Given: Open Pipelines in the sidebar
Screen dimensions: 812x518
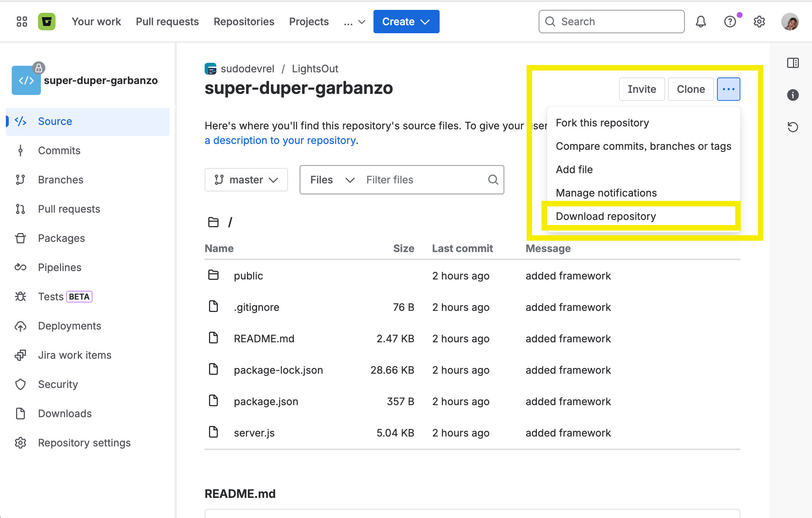Looking at the screenshot, I should pyautogui.click(x=60, y=267).
